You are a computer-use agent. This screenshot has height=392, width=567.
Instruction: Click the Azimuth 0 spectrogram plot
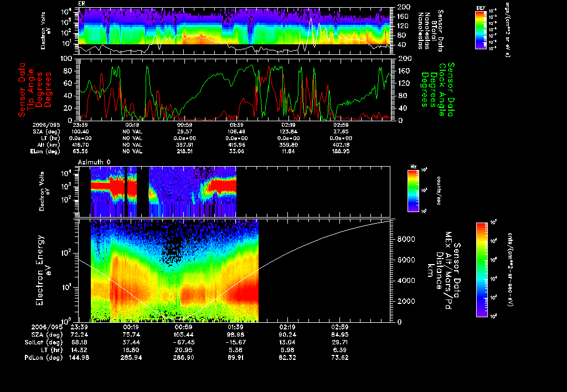point(234,192)
